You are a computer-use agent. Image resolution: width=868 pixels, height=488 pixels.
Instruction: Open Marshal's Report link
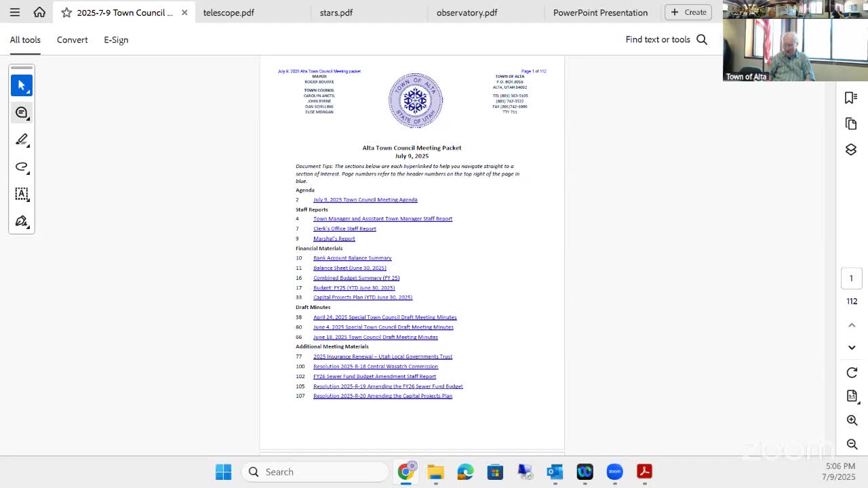tap(334, 239)
